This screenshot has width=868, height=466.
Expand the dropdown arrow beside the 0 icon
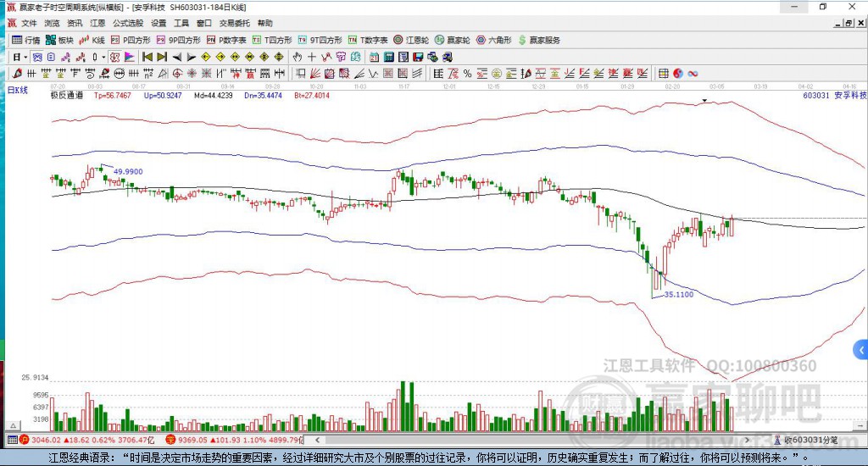pos(103,57)
